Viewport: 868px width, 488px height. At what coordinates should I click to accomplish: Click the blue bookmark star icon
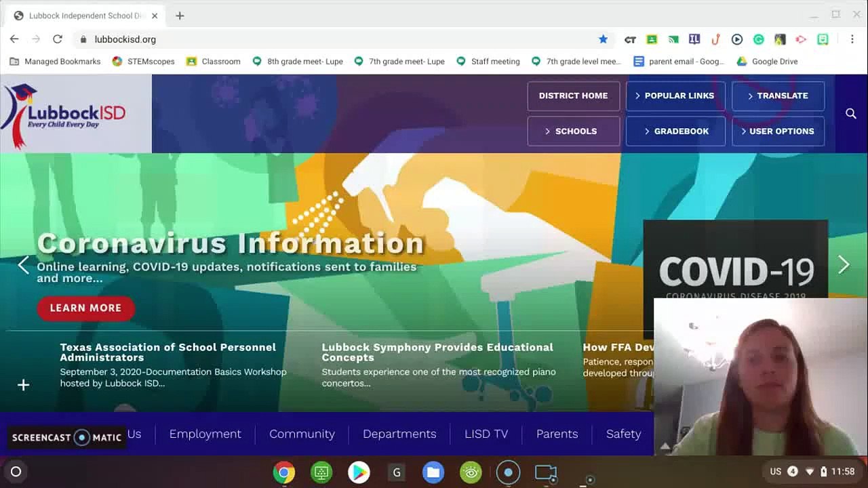click(x=603, y=39)
